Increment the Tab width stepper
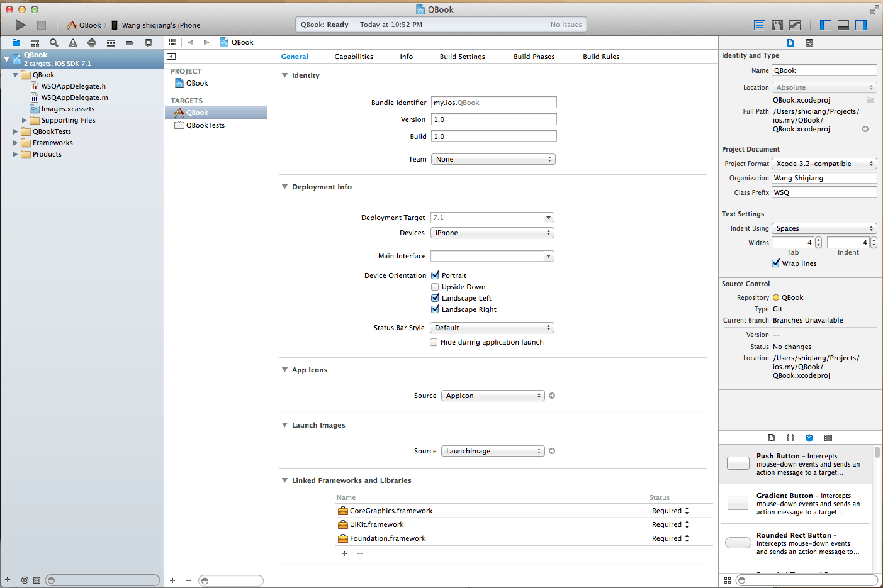Screen dimensions: 883x588 tap(818, 240)
